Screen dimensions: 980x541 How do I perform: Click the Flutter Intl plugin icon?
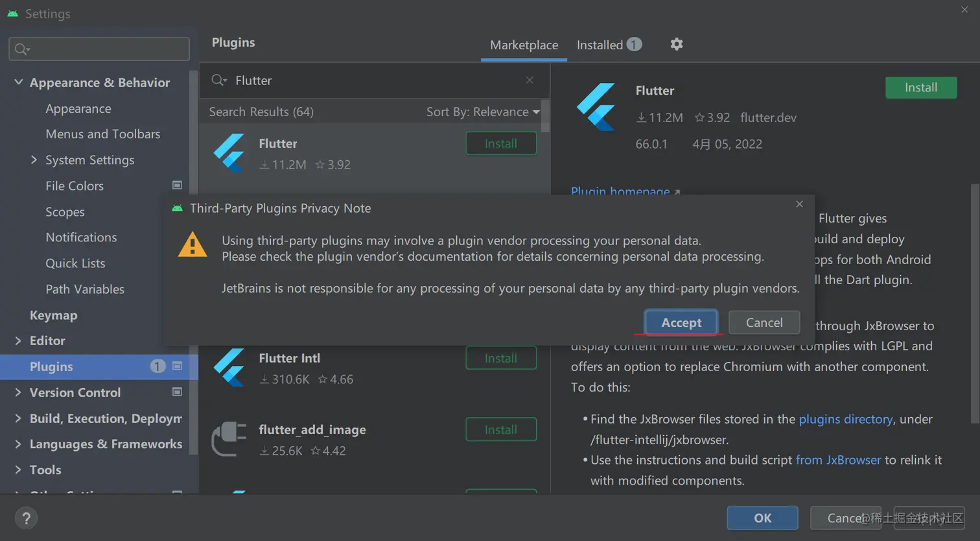228,367
